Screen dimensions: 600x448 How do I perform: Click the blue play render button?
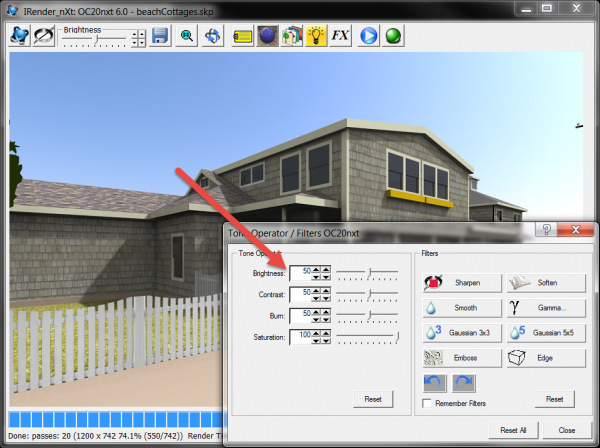pyautogui.click(x=368, y=37)
